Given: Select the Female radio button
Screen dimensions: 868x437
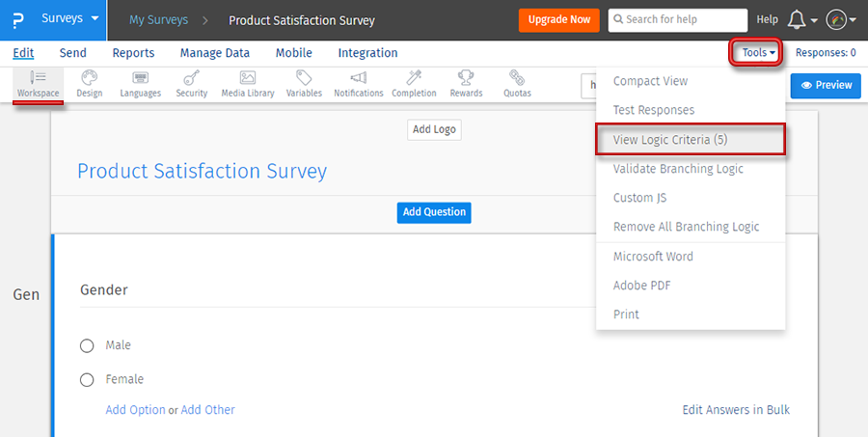Looking at the screenshot, I should (x=87, y=380).
